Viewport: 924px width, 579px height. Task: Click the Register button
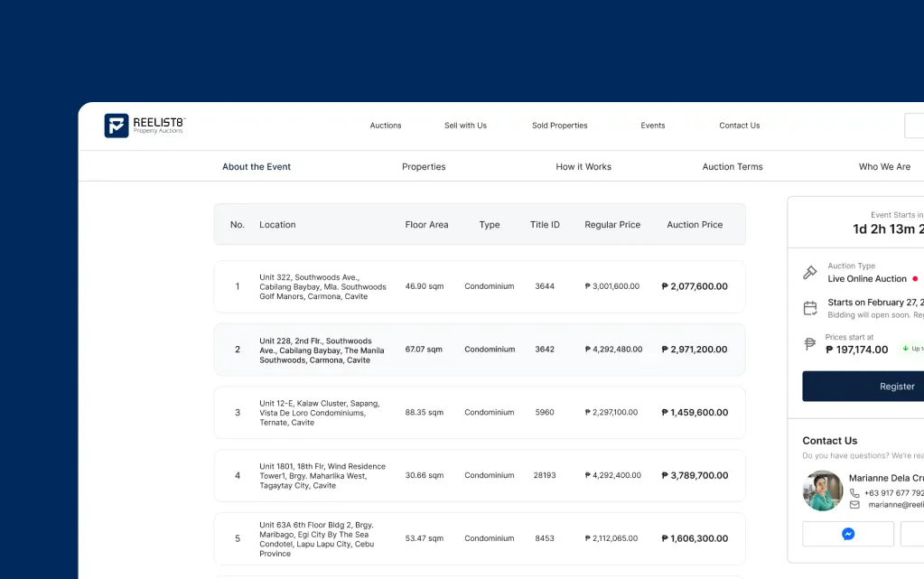coord(863,387)
